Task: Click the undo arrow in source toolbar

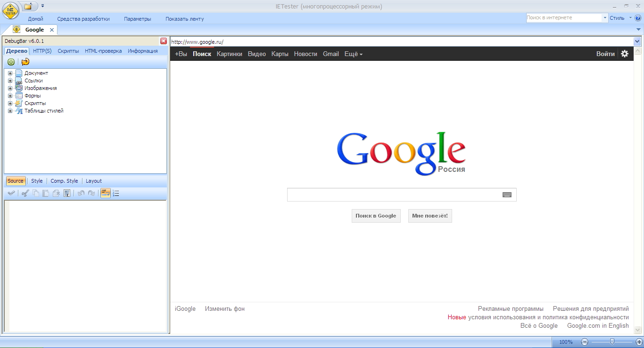Action: [81, 193]
